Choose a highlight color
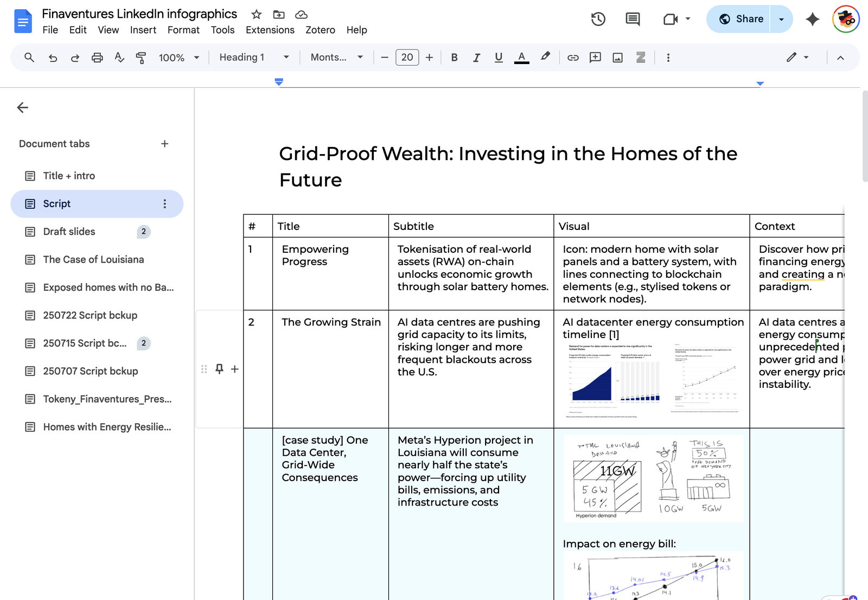This screenshot has width=868, height=600. (545, 58)
